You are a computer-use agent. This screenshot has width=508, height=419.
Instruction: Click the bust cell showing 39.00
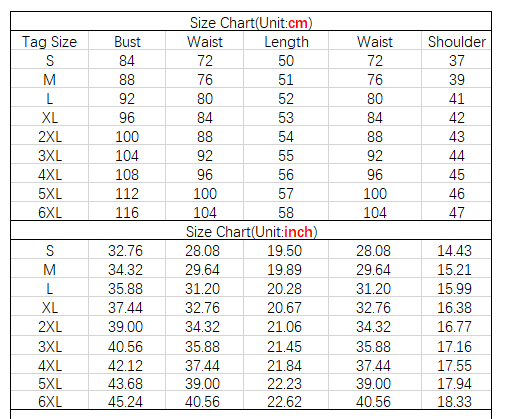[127, 326]
